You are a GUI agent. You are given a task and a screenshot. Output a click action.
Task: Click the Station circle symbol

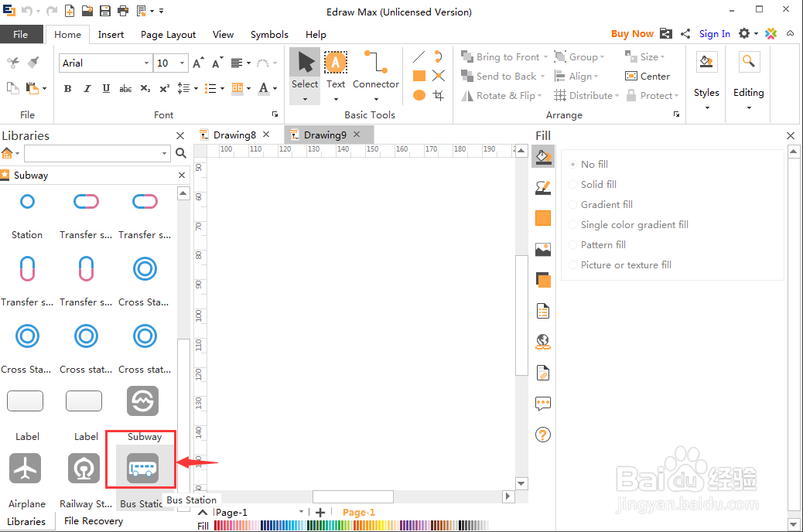click(x=27, y=201)
